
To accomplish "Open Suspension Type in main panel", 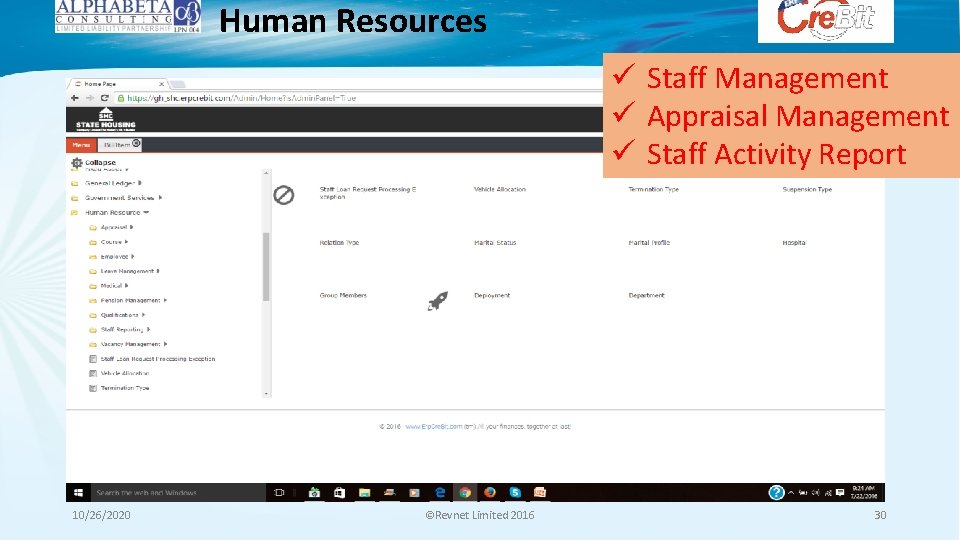I will pos(807,190).
